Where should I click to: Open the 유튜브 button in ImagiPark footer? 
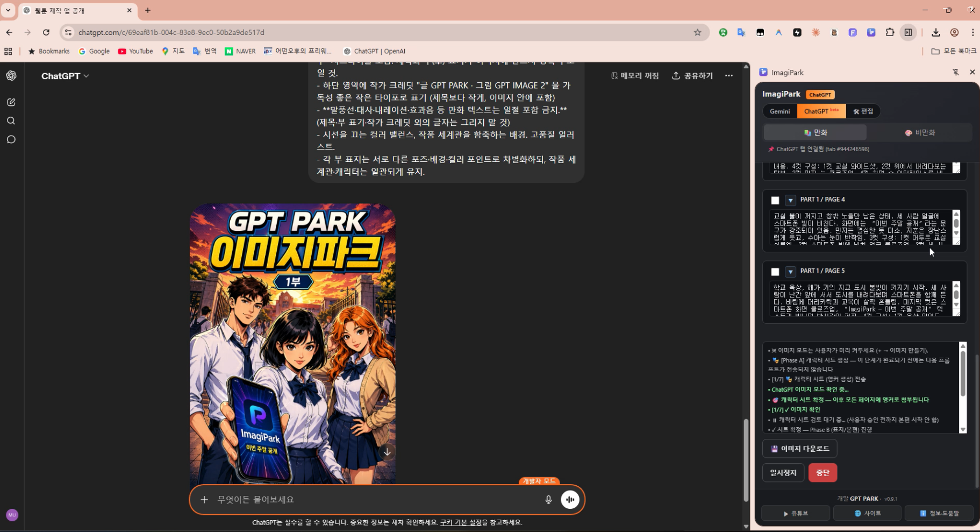coord(796,513)
